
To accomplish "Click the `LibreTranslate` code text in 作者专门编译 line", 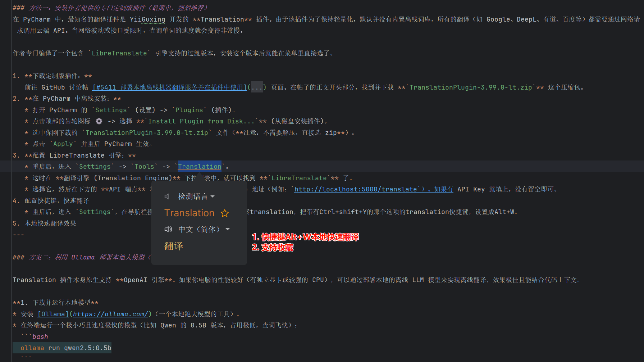I will (119, 53).
